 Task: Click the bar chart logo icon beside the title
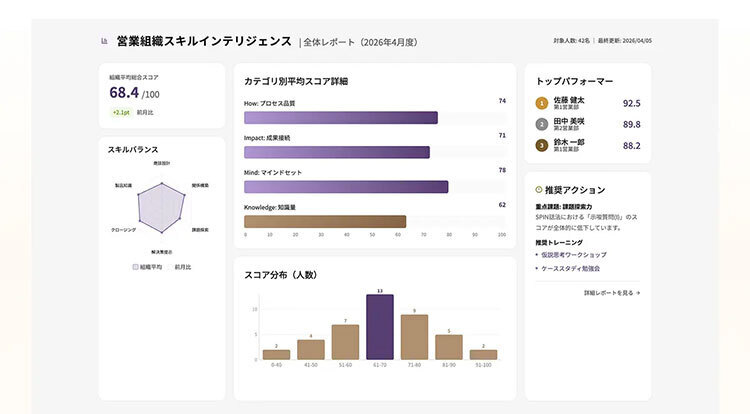point(104,41)
